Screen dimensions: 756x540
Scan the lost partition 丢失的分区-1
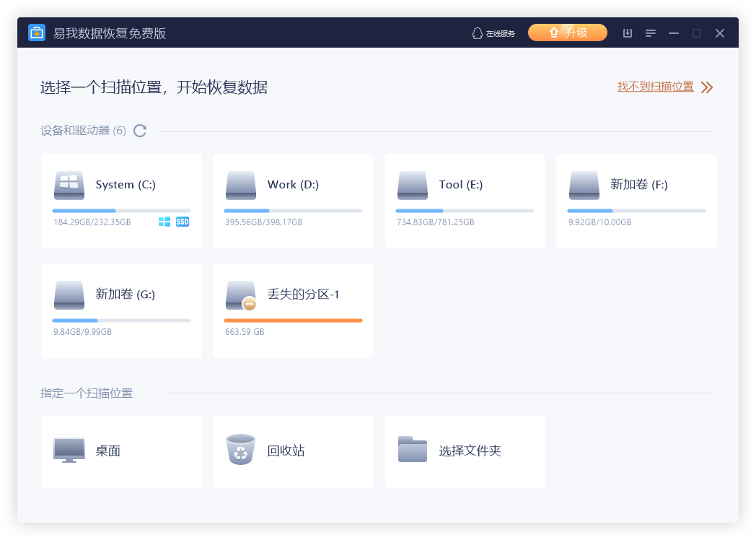[x=293, y=310]
